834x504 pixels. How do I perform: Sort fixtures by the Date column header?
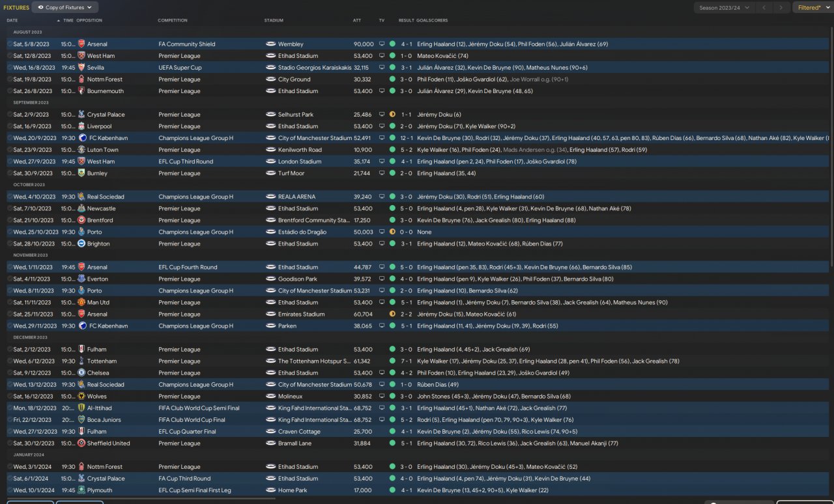coord(12,20)
